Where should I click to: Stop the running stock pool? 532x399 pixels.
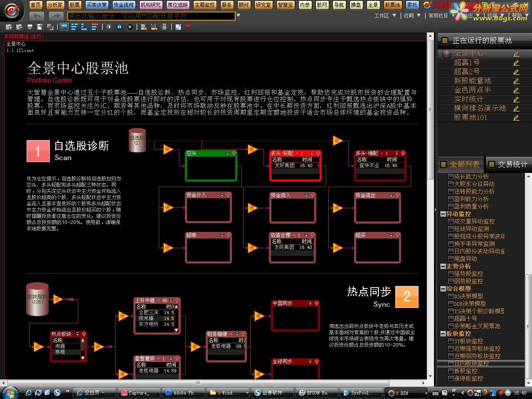pyautogui.click(x=130, y=27)
